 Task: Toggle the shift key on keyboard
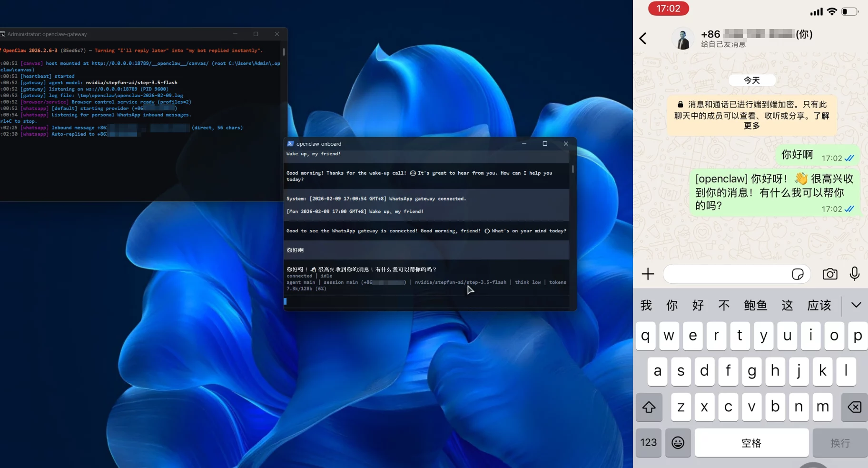[x=649, y=407]
